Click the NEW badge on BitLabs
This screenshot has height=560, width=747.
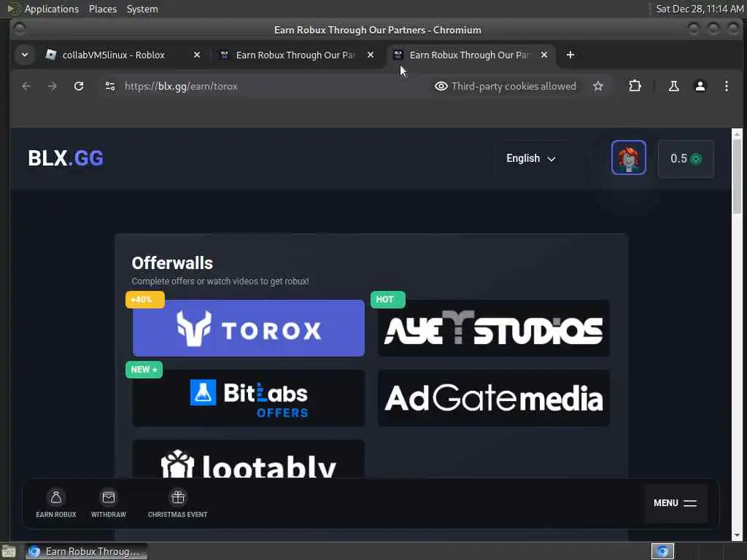(144, 370)
